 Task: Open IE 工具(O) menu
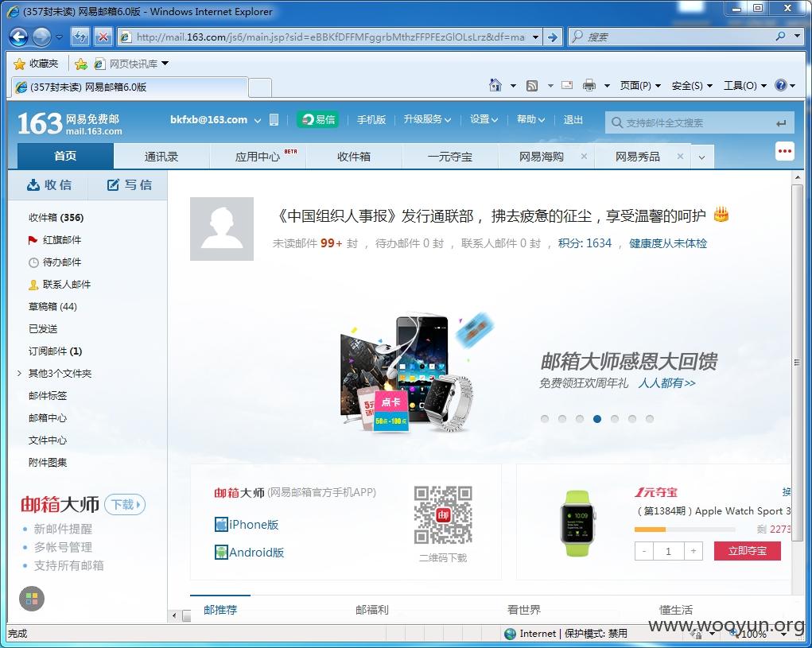744,86
